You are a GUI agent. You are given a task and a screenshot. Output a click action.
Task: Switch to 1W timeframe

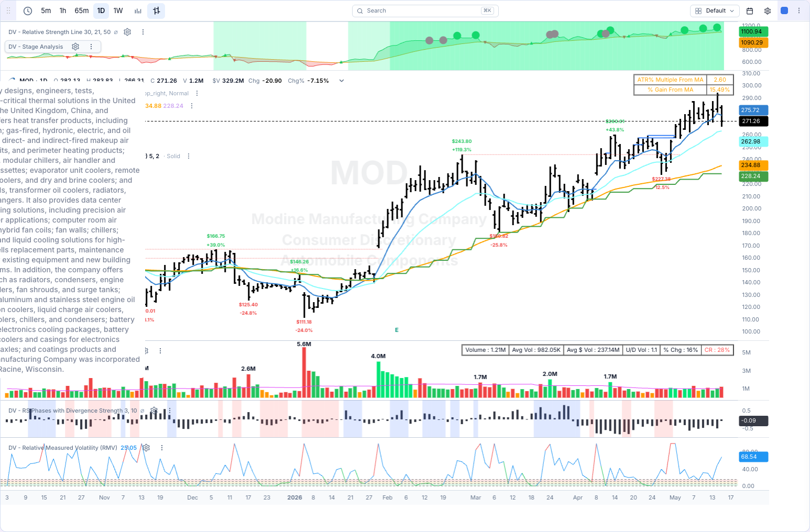click(118, 10)
